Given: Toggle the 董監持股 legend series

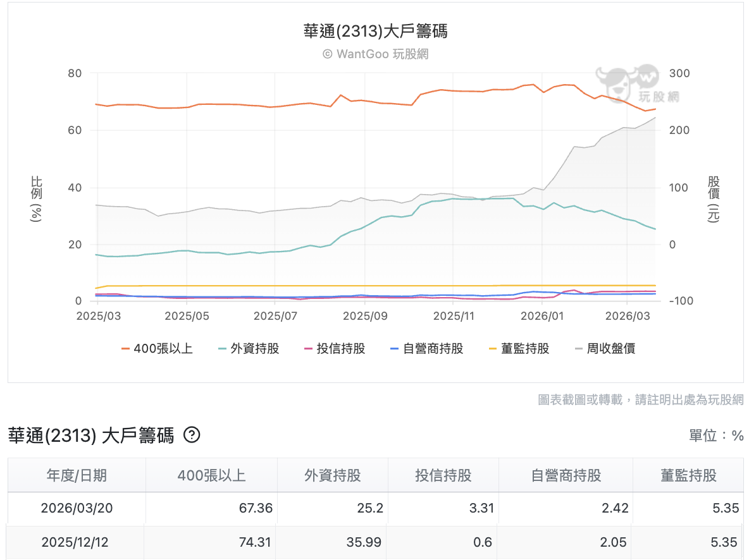Looking at the screenshot, I should click(x=519, y=348).
